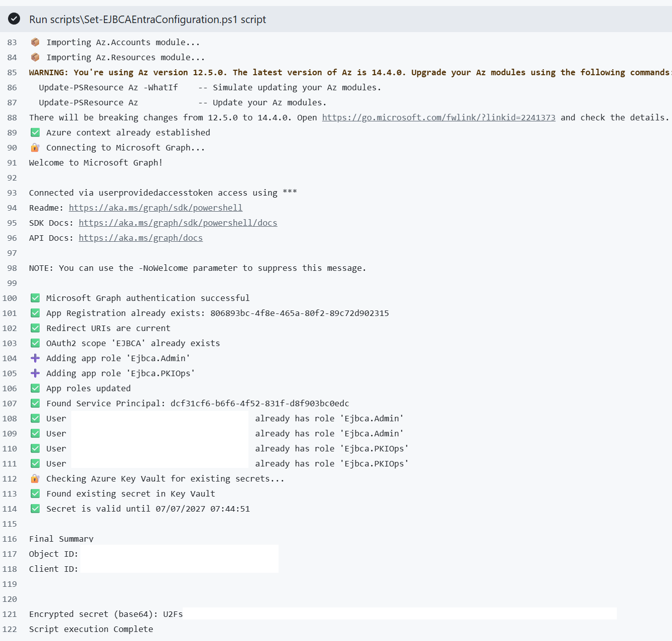The height and width of the screenshot is (641, 672).
Task: Click green check on line 110 User row
Action: point(35,448)
